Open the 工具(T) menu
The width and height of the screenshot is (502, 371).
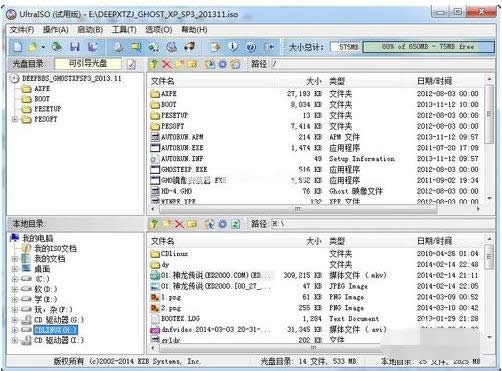pos(124,30)
